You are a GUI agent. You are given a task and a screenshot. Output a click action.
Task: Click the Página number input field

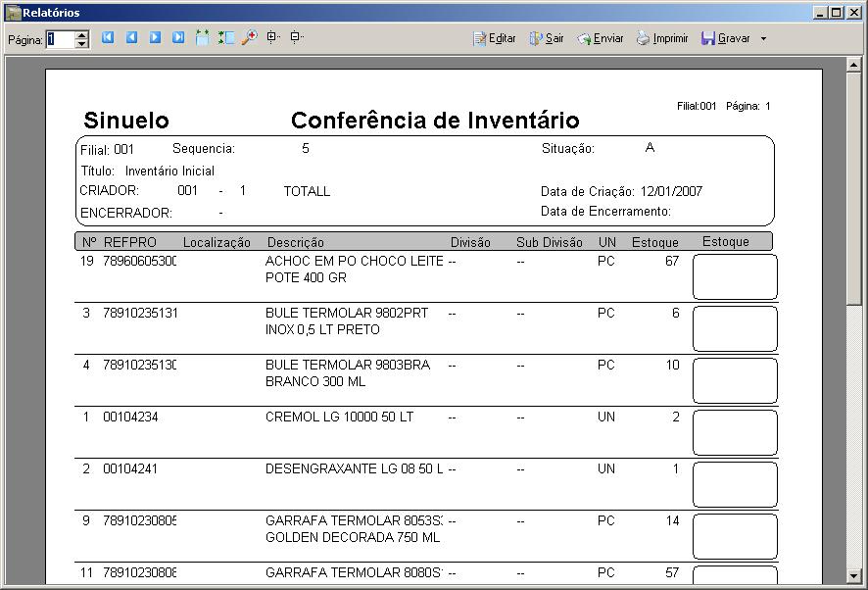[59, 38]
